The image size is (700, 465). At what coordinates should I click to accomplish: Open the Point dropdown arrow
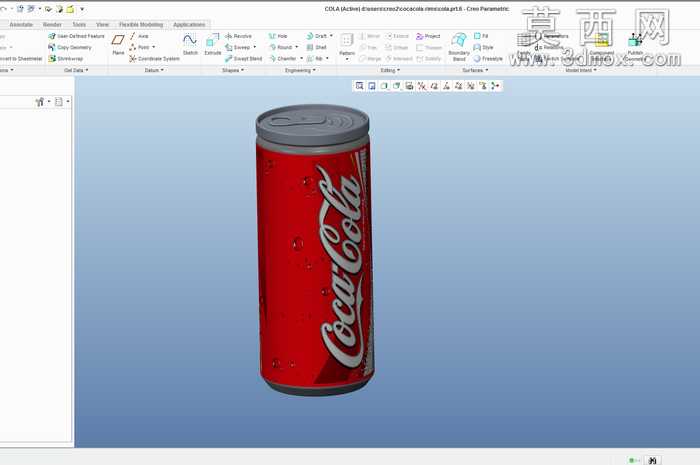(154, 47)
